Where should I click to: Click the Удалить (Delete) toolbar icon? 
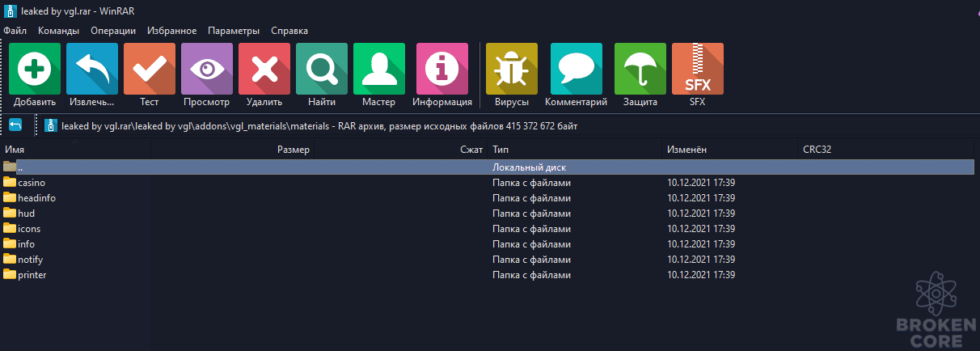pyautogui.click(x=264, y=70)
